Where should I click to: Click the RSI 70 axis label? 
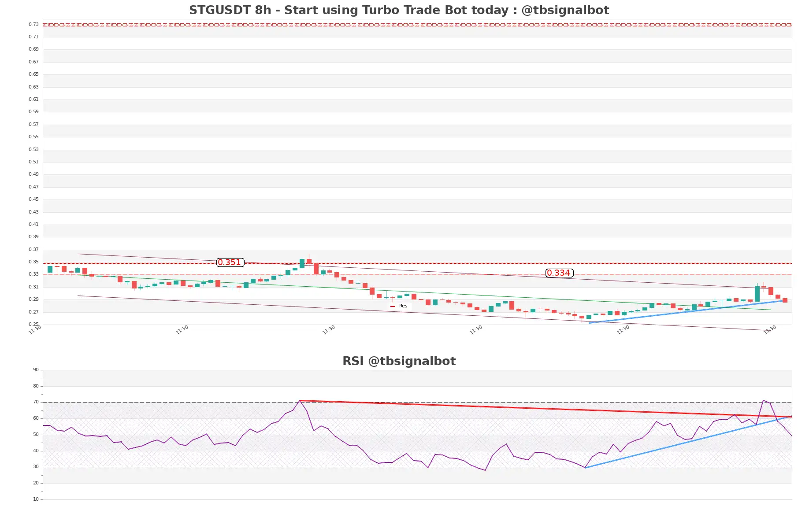click(x=36, y=402)
